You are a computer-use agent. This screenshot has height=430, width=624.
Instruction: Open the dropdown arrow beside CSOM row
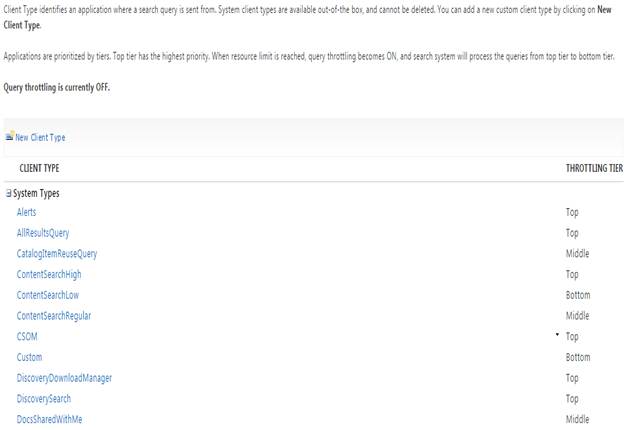pyautogui.click(x=557, y=335)
